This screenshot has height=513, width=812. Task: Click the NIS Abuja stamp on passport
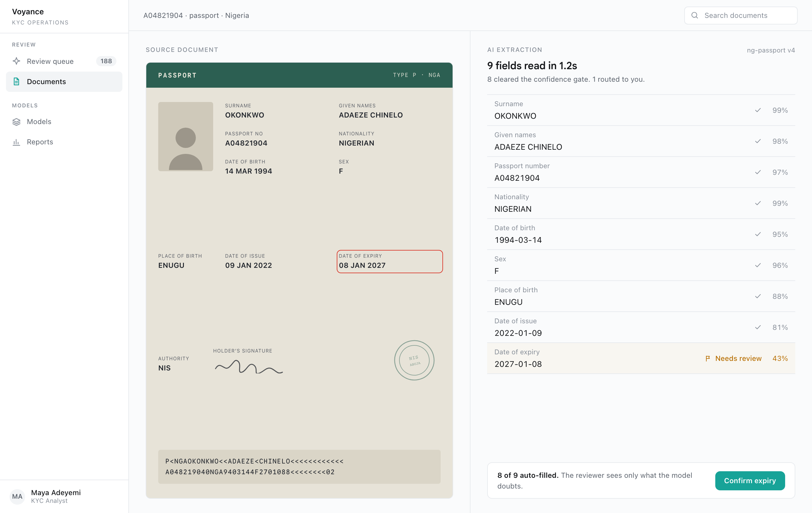(x=414, y=360)
